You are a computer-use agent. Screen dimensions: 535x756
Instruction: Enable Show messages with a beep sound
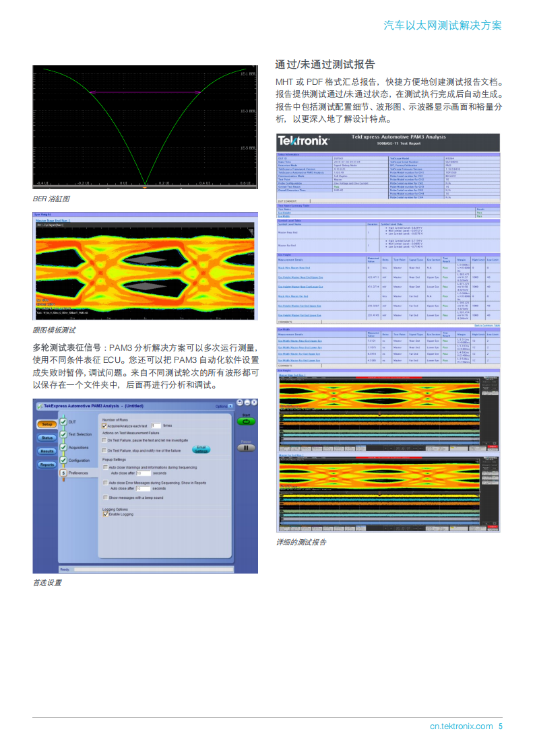coord(105,497)
